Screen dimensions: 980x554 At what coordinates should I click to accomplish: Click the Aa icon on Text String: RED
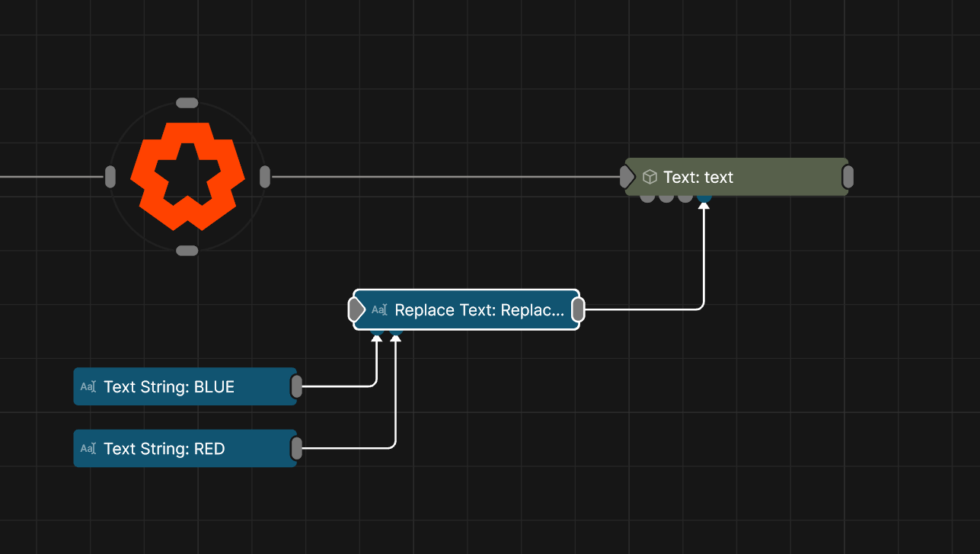coord(88,449)
